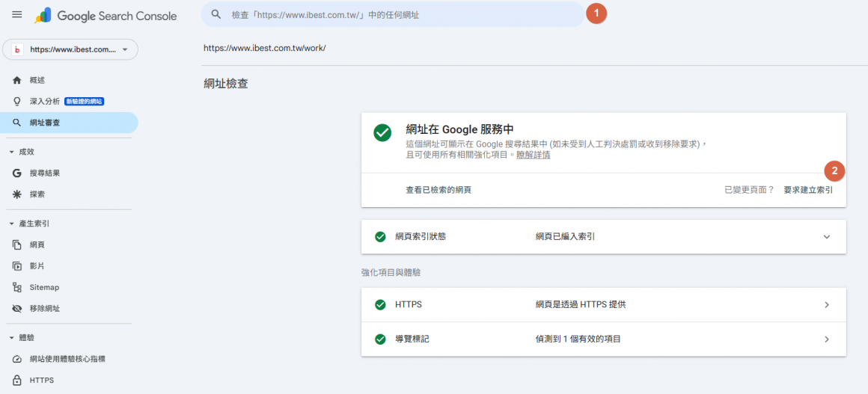Open the property selector dropdown ibest.com
Image resolution: width=868 pixels, height=394 pixels.
70,49
